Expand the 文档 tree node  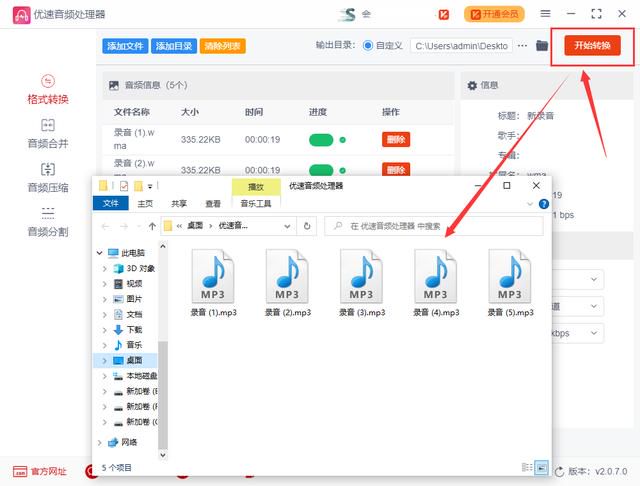point(104,315)
